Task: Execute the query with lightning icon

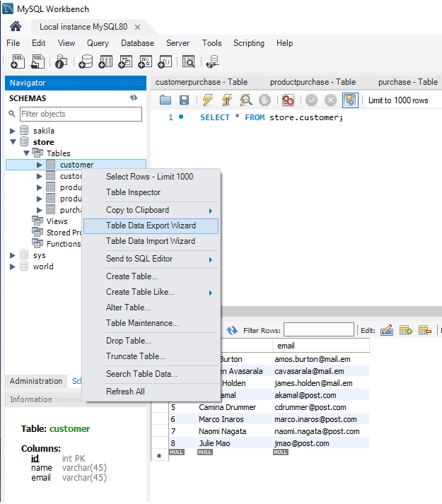Action: pos(208,100)
